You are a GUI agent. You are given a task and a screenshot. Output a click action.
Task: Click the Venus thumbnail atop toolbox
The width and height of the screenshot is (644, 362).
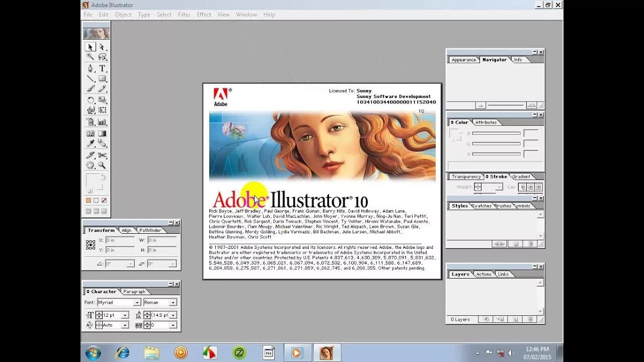[96, 34]
